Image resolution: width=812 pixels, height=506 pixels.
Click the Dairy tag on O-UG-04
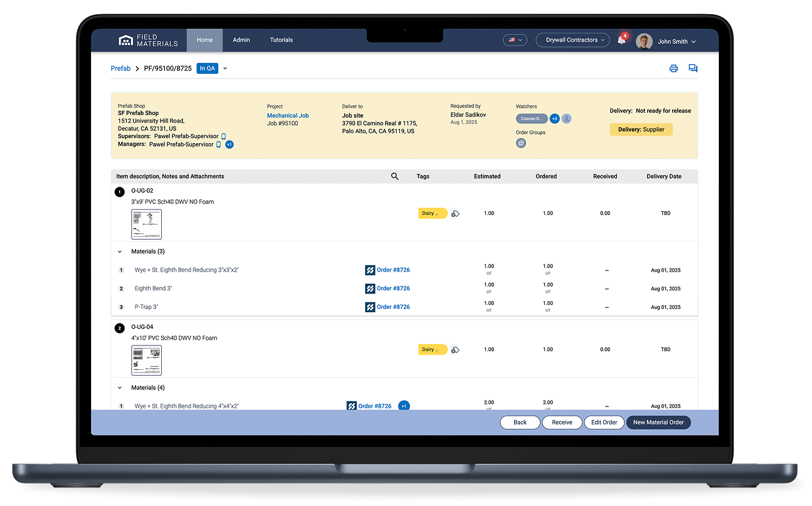(433, 350)
